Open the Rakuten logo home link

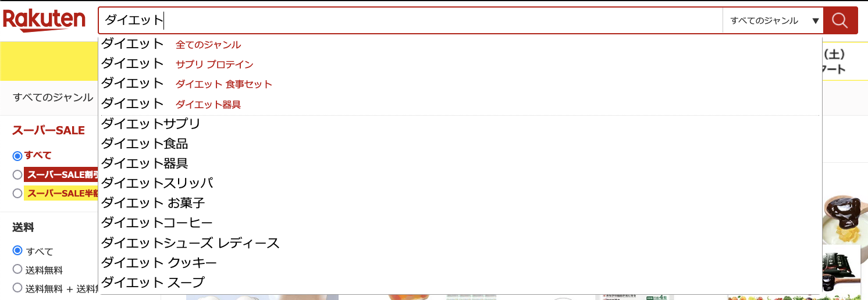tap(44, 20)
